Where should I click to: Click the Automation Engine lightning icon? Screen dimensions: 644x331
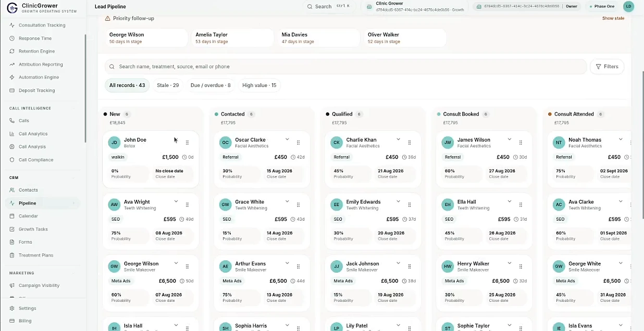point(12,78)
